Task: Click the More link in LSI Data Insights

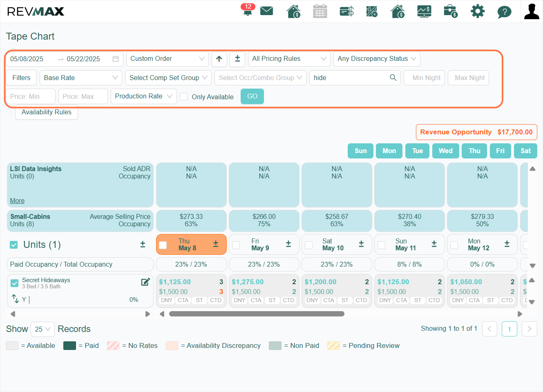Action: pyautogui.click(x=17, y=200)
